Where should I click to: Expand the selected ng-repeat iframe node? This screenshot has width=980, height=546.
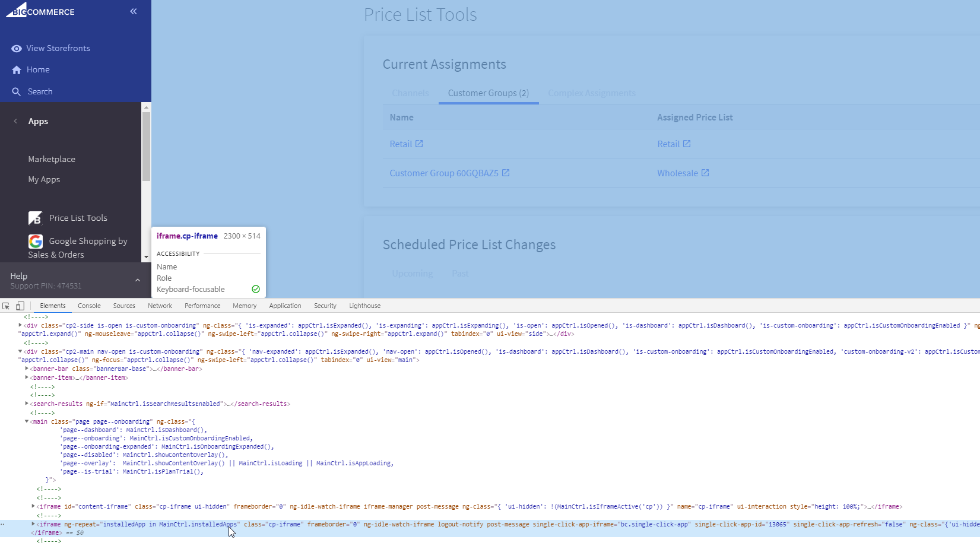(33, 524)
